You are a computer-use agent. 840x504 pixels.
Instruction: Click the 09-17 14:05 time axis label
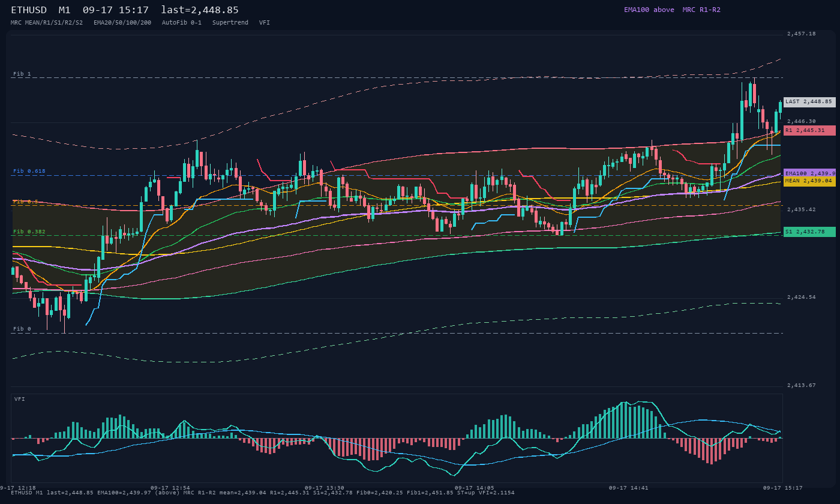(475, 488)
